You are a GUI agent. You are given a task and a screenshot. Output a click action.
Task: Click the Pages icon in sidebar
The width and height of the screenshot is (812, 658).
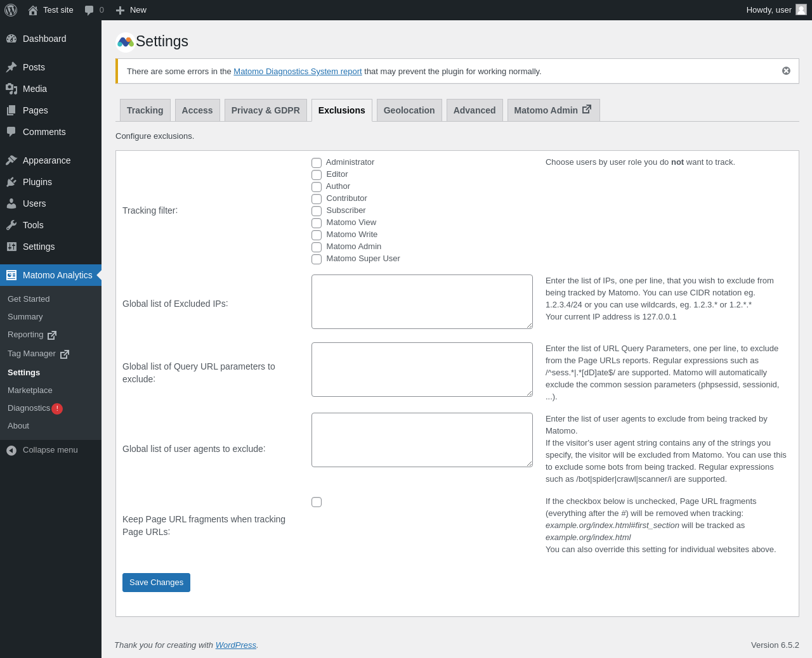pyautogui.click(x=11, y=110)
